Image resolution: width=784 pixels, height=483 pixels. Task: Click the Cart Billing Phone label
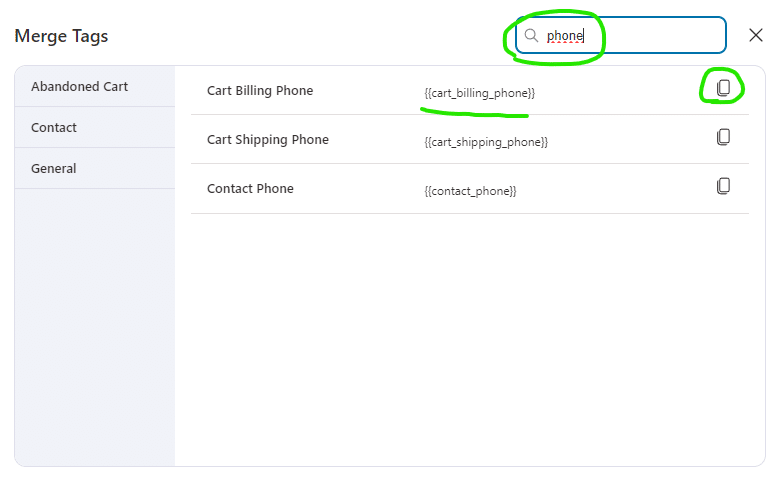tap(260, 91)
